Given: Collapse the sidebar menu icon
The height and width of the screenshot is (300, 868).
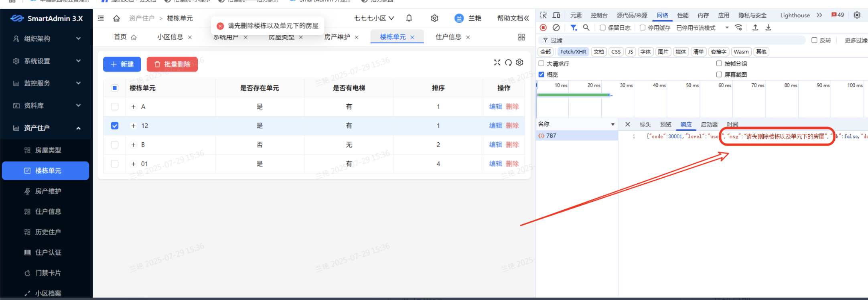Looking at the screenshot, I should pyautogui.click(x=101, y=18).
